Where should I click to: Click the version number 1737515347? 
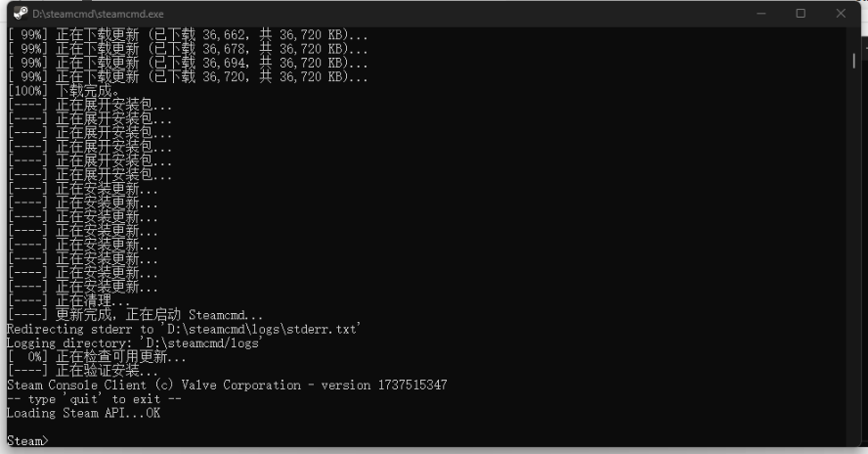click(x=412, y=386)
